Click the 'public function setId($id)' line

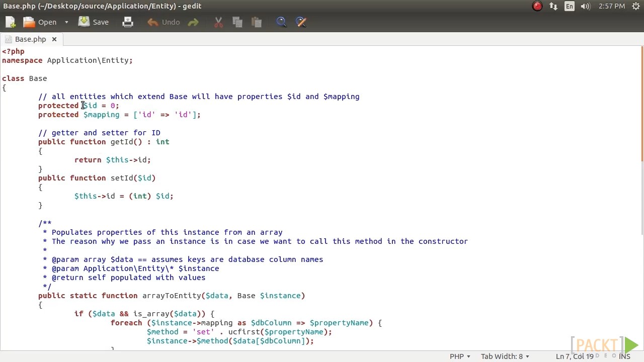coord(97,178)
